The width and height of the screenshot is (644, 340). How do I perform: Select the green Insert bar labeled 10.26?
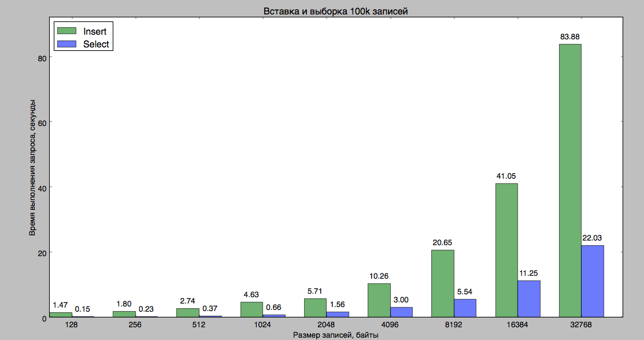[379, 300]
